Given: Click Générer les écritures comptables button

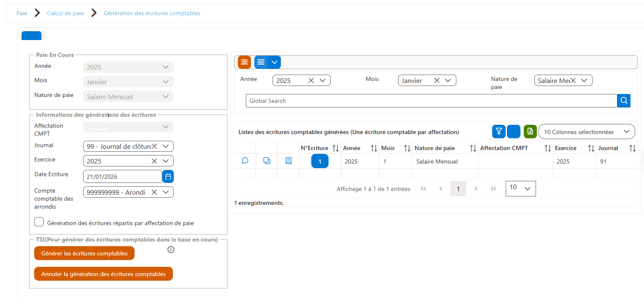Looking at the screenshot, I should coord(84,253).
